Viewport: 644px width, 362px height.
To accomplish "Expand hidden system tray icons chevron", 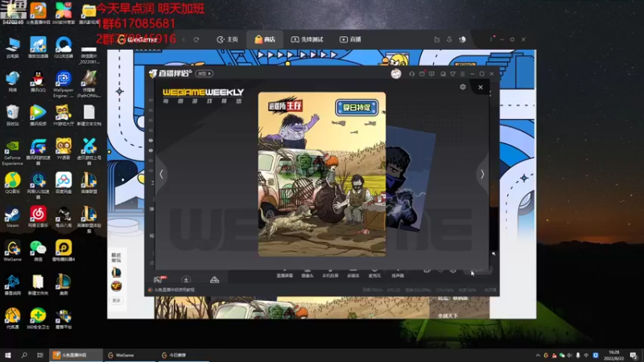I will pyautogui.click(x=538, y=356).
